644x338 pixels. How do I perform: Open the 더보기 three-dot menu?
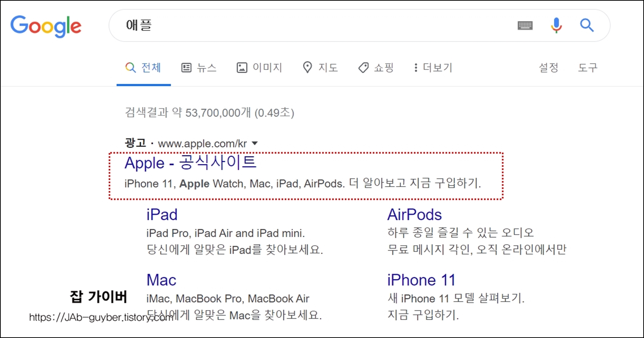coord(433,67)
